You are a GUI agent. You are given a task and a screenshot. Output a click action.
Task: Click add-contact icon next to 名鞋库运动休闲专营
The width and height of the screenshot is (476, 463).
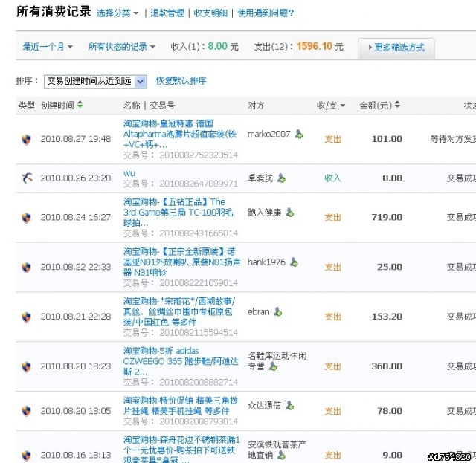[273, 366]
